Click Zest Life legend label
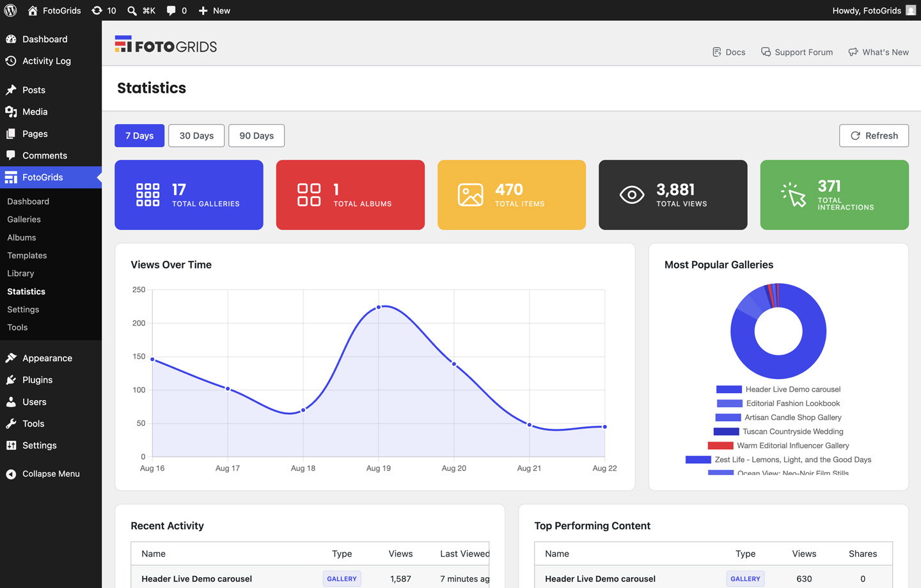The height and width of the screenshot is (588, 921). coord(793,460)
